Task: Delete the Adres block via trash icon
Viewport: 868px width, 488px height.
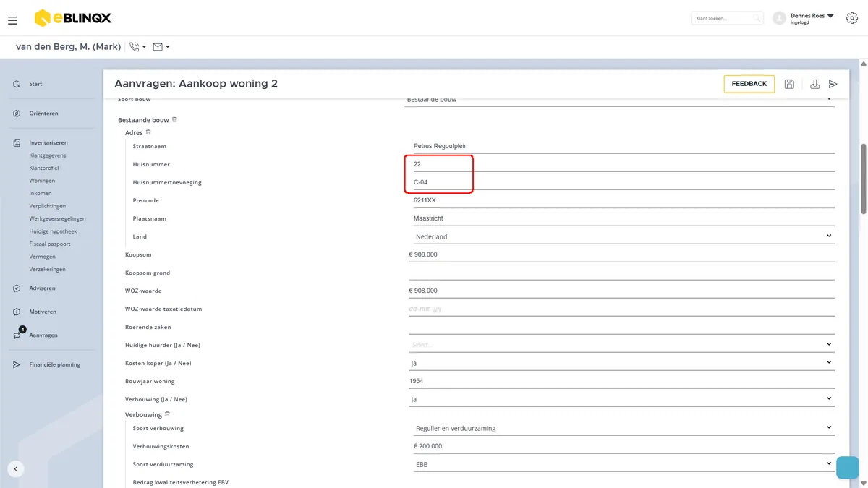Action: pyautogui.click(x=148, y=132)
